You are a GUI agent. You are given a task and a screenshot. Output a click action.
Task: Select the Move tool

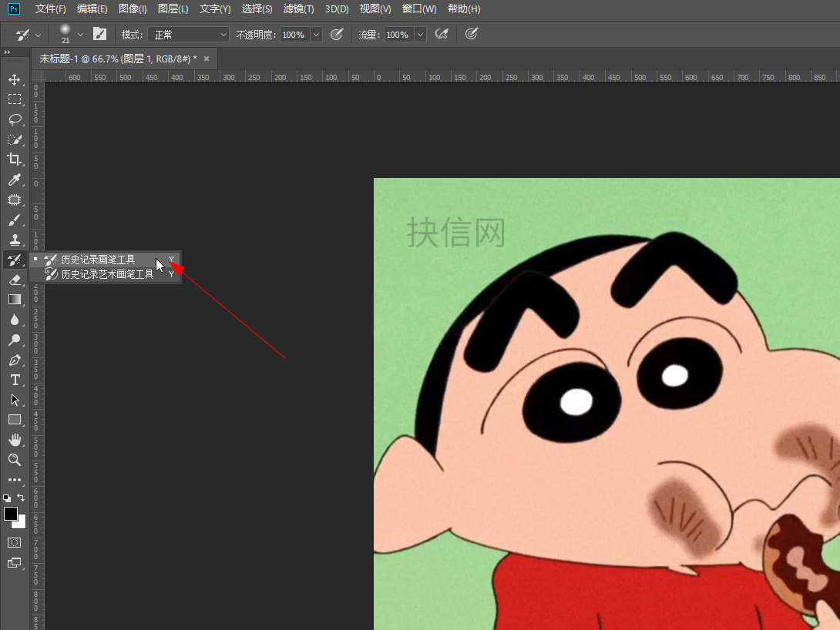click(15, 80)
